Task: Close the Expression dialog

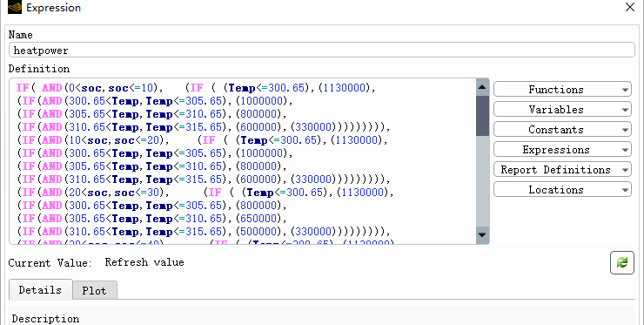Action: [x=630, y=7]
